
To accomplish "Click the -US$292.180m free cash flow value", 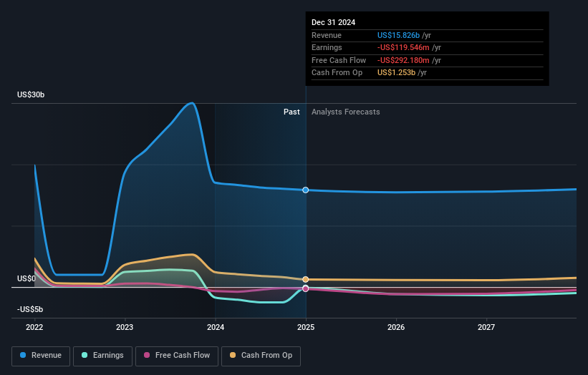I will (x=403, y=60).
